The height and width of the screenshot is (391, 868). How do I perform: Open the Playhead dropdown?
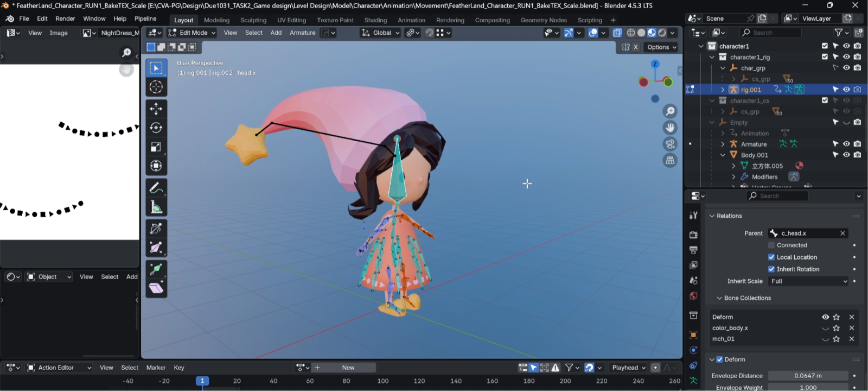(x=629, y=368)
